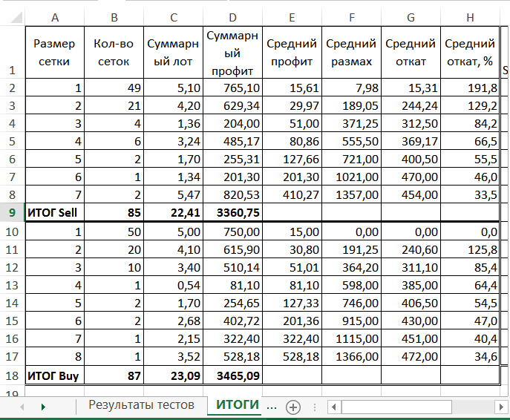Click cell with value 402,72
This screenshot has width=510, height=420.
[x=232, y=321]
